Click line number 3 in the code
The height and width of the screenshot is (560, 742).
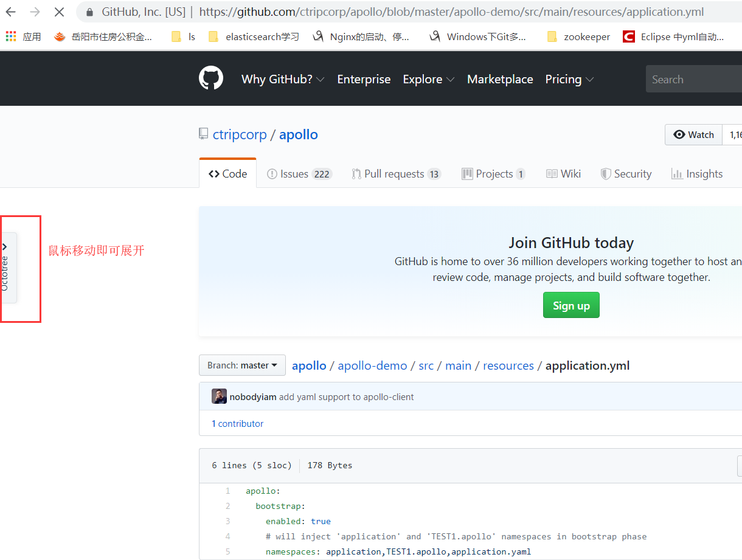click(x=227, y=521)
